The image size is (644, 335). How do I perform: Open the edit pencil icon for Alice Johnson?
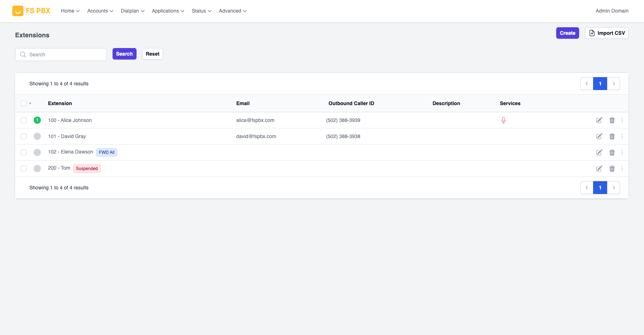[x=599, y=120]
